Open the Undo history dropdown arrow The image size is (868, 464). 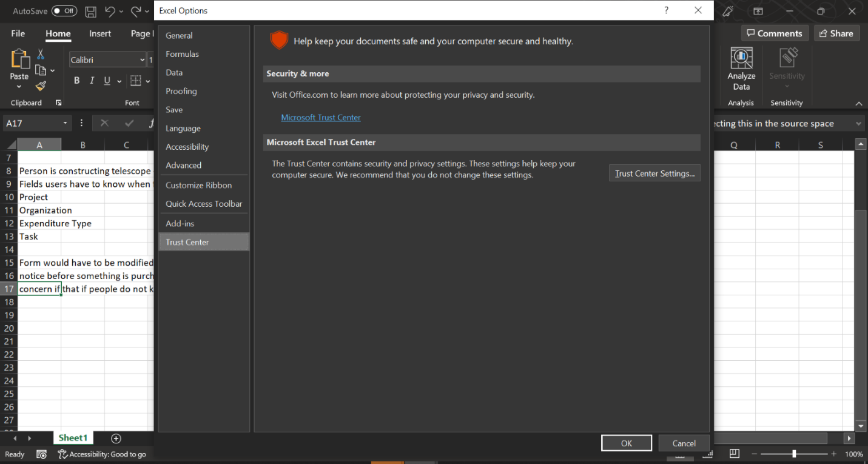coord(121,12)
